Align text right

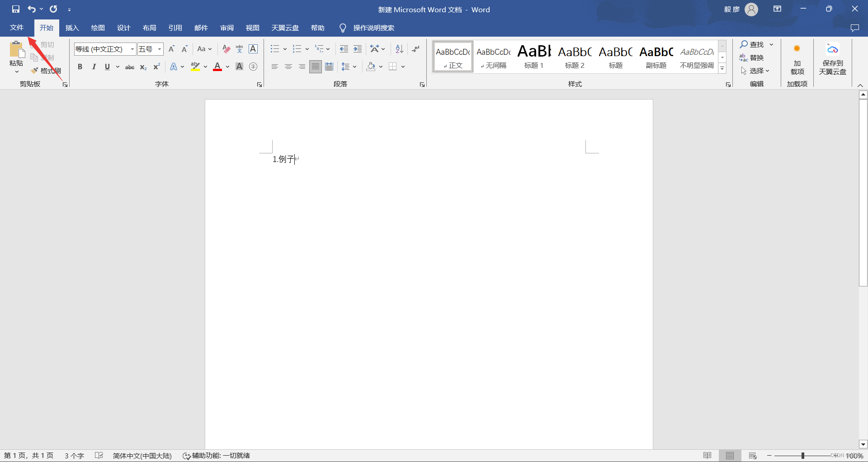point(302,67)
